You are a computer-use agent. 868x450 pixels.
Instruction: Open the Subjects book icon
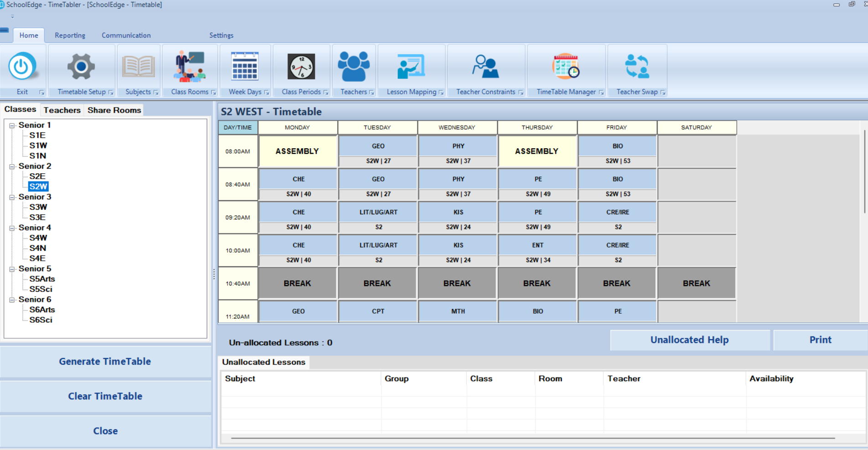tap(138, 67)
